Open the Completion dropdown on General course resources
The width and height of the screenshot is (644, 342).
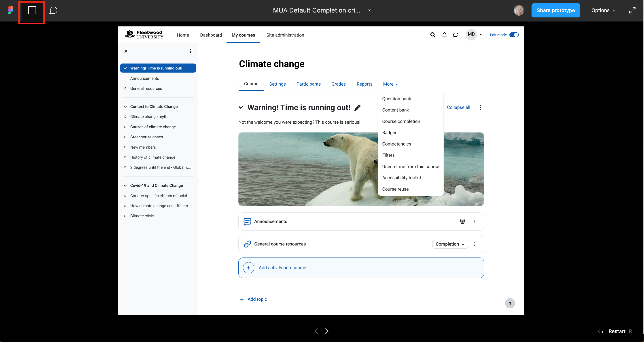[450, 244]
